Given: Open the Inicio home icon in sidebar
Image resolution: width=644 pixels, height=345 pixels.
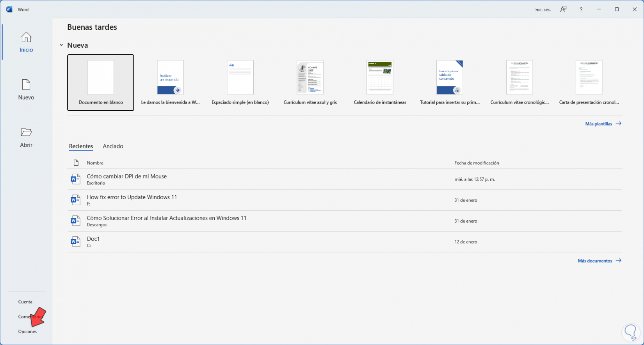Looking at the screenshot, I should coord(26,38).
